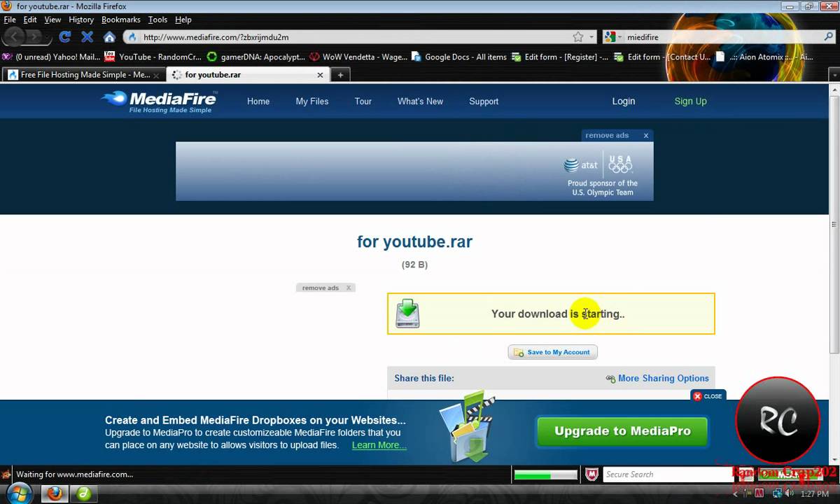Click the clock showing 1:27 PM
The width and height of the screenshot is (840, 504).
click(815, 493)
